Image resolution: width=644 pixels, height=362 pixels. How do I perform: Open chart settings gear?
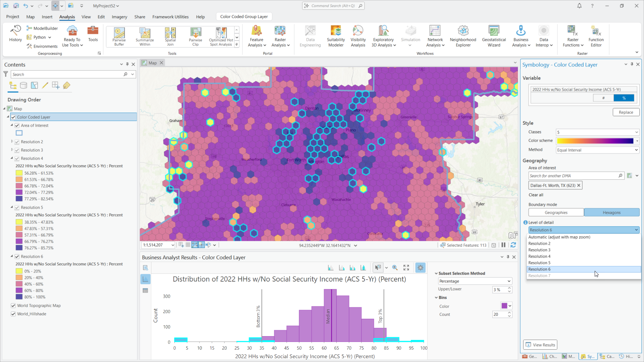[x=420, y=267]
